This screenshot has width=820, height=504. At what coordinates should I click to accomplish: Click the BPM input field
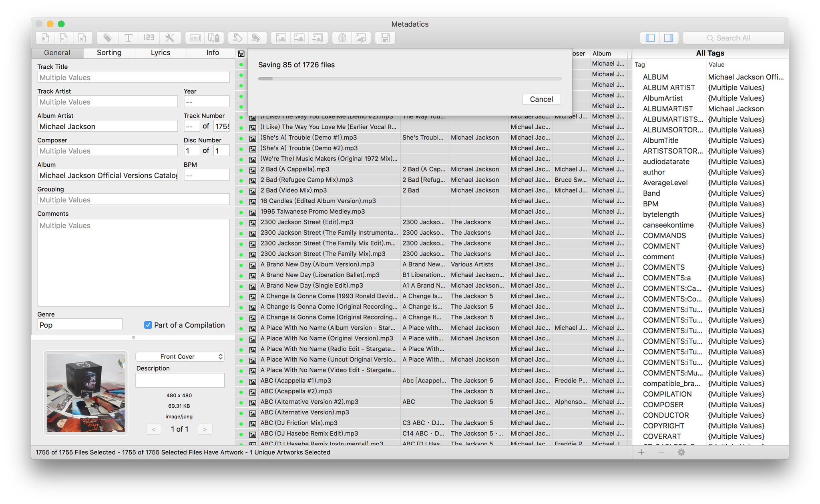pyautogui.click(x=207, y=175)
